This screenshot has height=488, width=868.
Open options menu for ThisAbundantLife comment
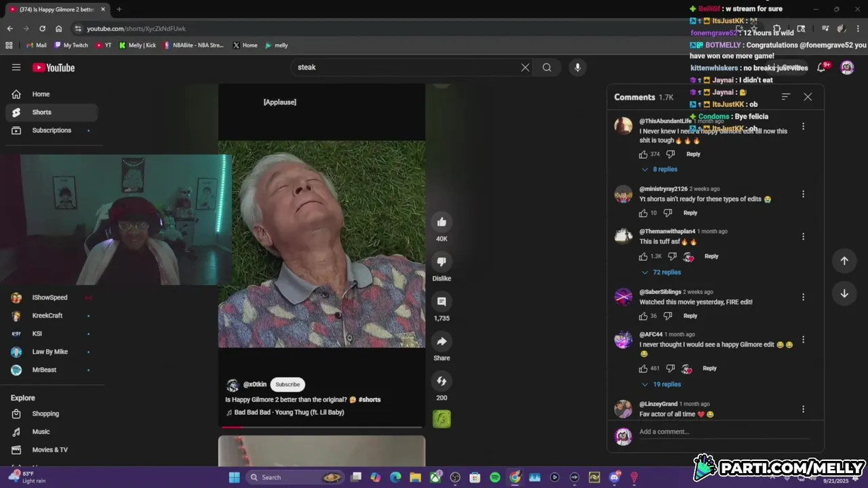pyautogui.click(x=804, y=127)
